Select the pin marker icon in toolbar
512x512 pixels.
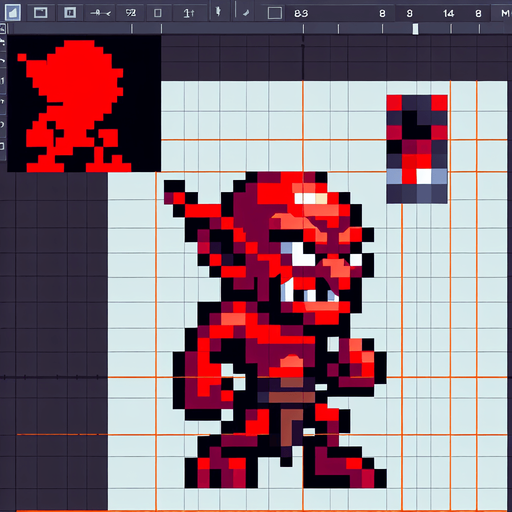coord(218,12)
